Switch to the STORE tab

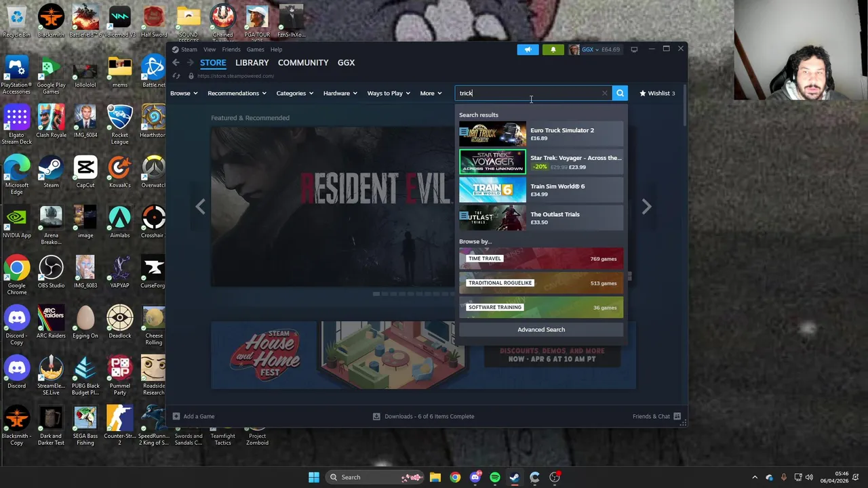213,62
